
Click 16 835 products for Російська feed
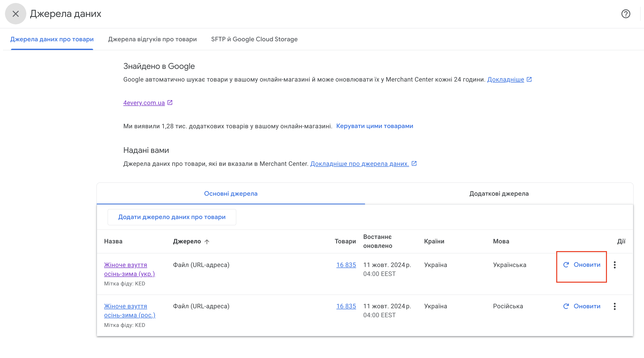346,306
